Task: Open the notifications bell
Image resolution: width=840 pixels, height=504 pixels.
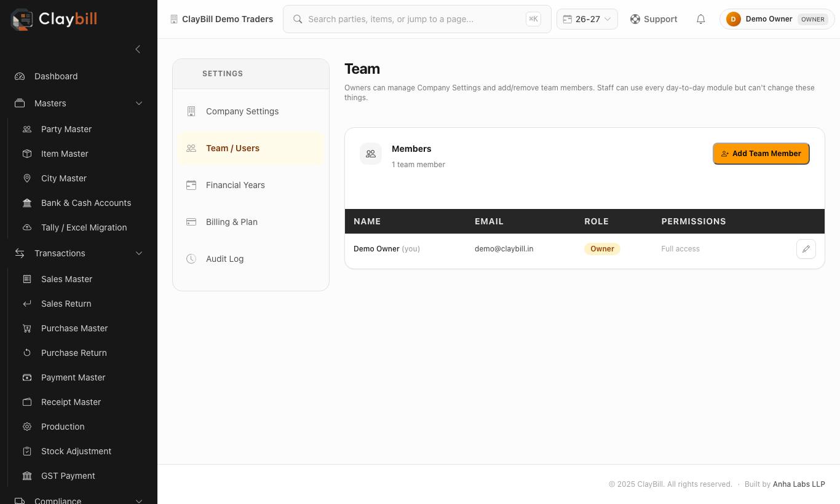Action: [x=700, y=19]
